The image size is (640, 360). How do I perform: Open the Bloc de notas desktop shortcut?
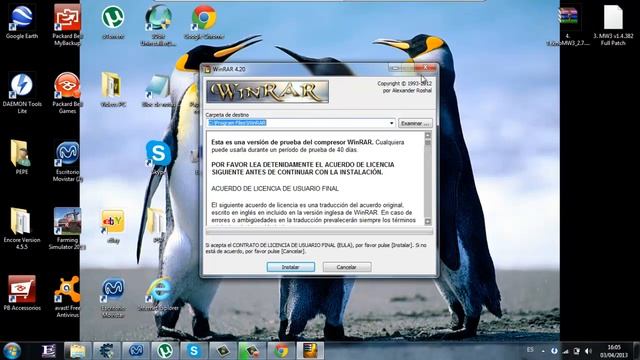158,91
